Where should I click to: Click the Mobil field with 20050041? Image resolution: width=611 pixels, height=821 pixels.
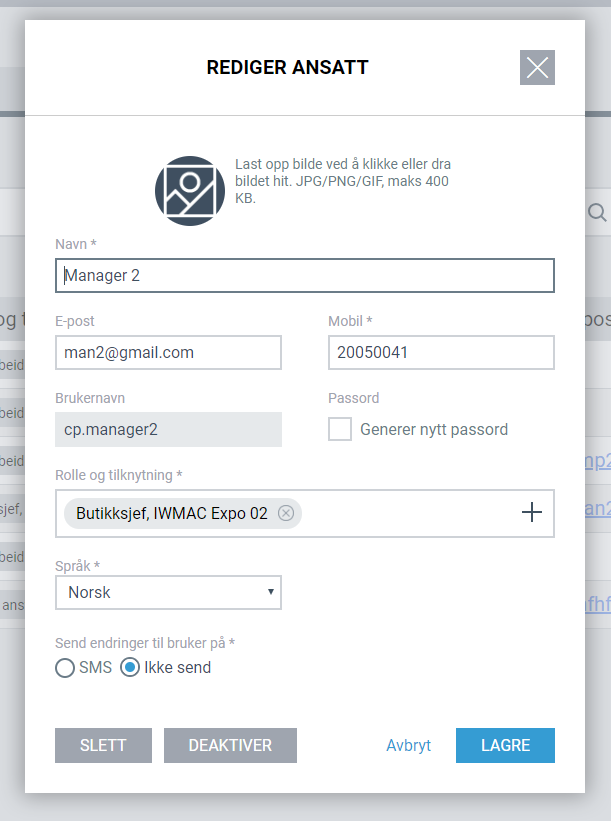[441, 352]
